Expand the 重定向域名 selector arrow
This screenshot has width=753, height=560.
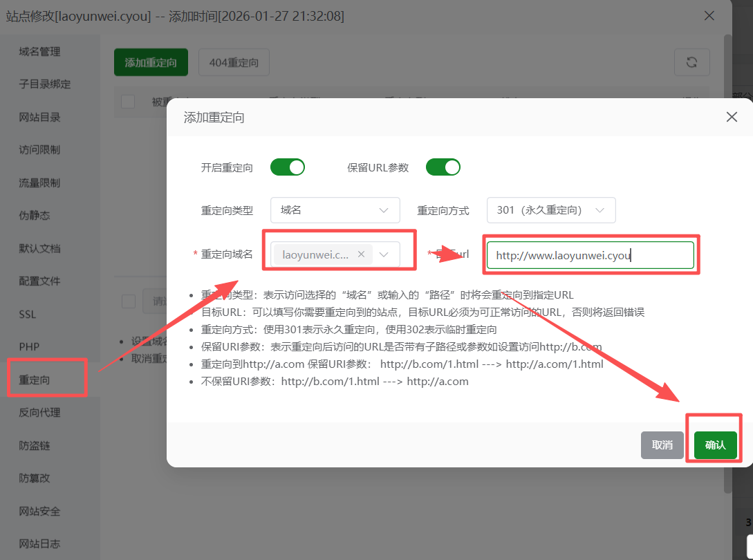[x=384, y=254]
